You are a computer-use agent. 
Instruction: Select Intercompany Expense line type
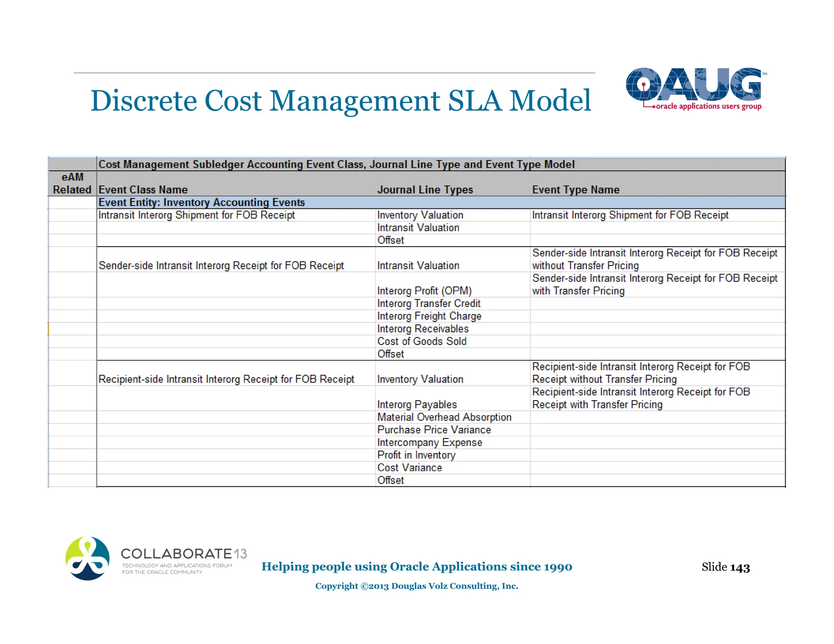pyautogui.click(x=430, y=442)
